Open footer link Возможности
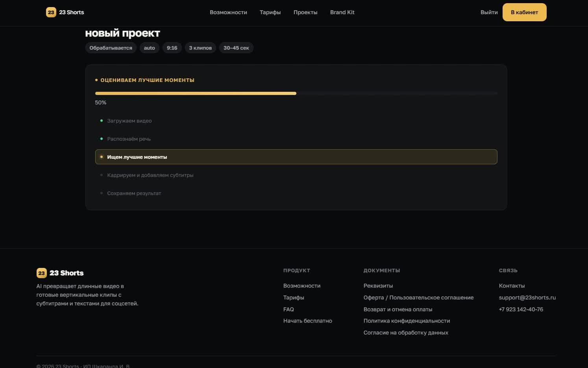The width and height of the screenshot is (588, 368). click(x=302, y=286)
